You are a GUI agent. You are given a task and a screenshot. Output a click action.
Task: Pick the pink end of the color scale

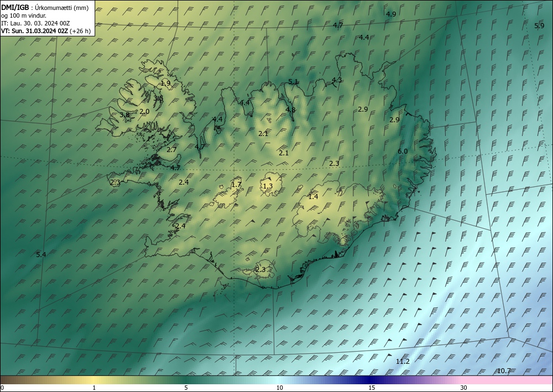508,380
